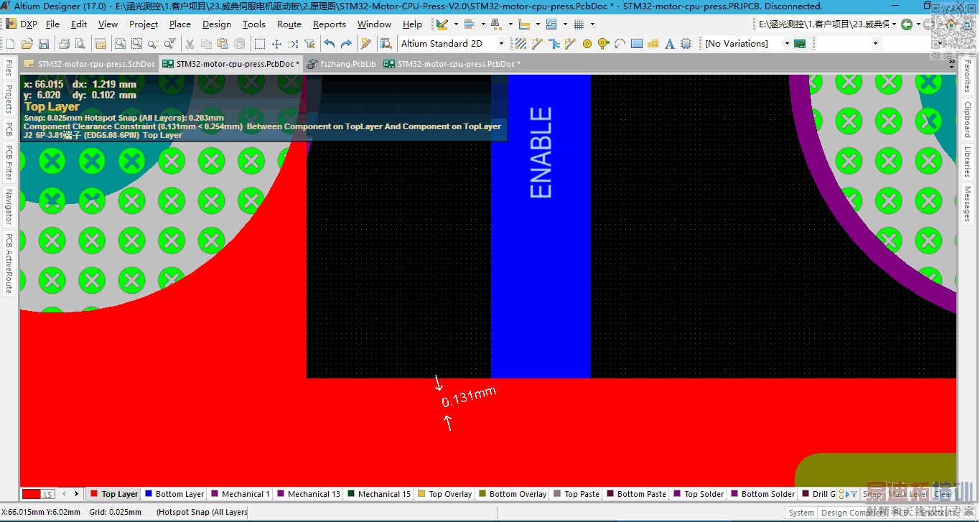Image resolution: width=980 pixels, height=522 pixels.
Task: Select the Mechanical 1 layer tab
Action: (241, 494)
